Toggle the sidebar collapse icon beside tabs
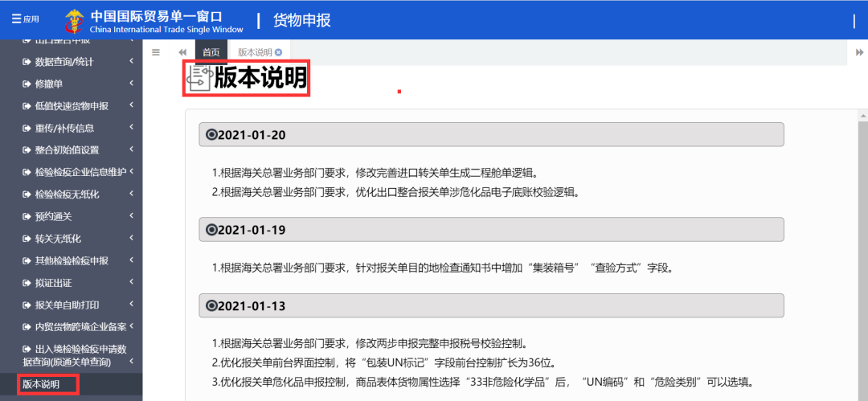868x401 pixels. [x=156, y=52]
